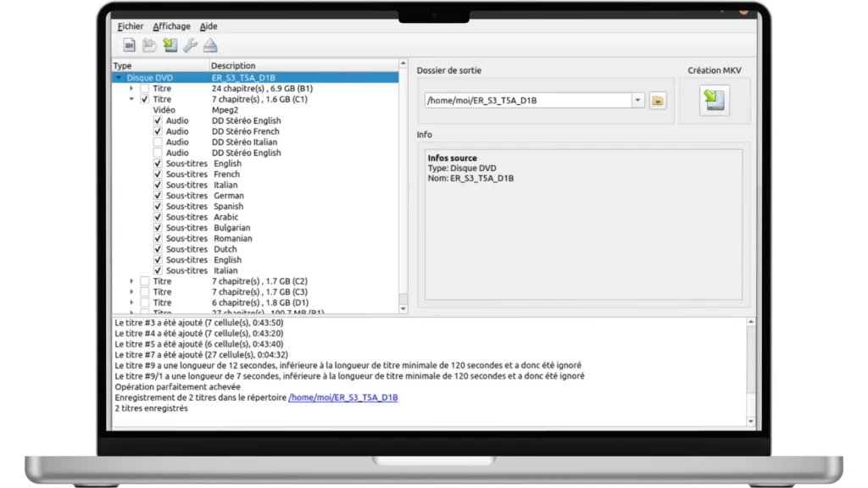
Task: Browse for output folder with folder icon
Action: [658, 101]
